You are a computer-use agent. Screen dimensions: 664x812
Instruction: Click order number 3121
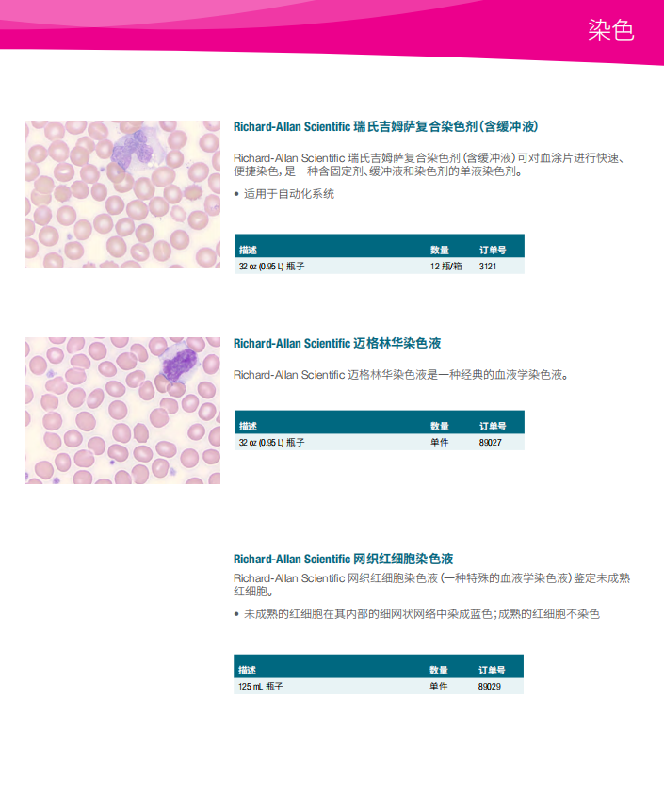coord(487,267)
